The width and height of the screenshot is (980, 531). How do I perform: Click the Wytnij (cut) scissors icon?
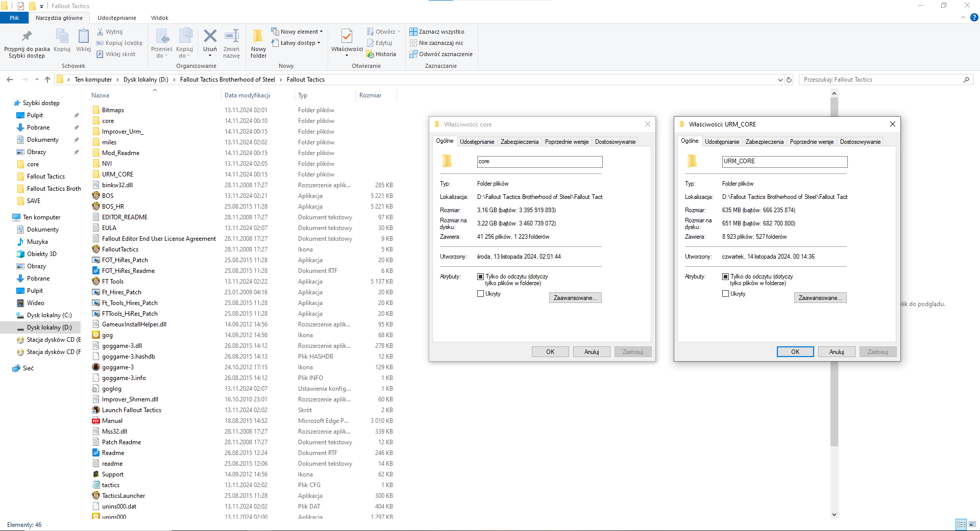click(100, 32)
